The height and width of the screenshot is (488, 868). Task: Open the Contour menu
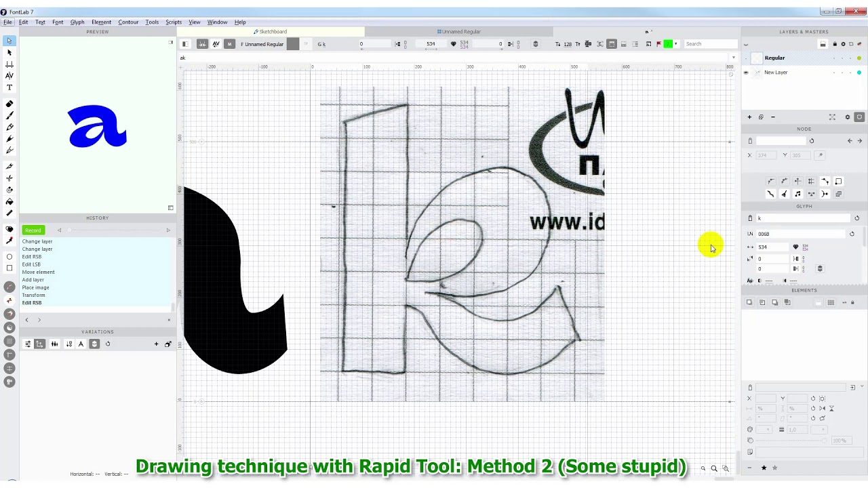point(128,22)
